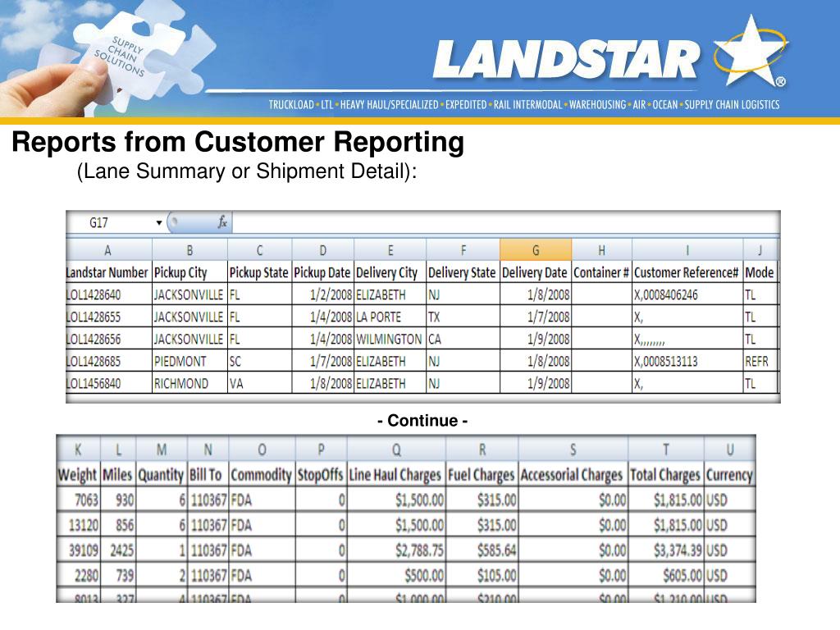Click the Pickup State header cell
The height and width of the screenshot is (630, 840).
coord(260,272)
